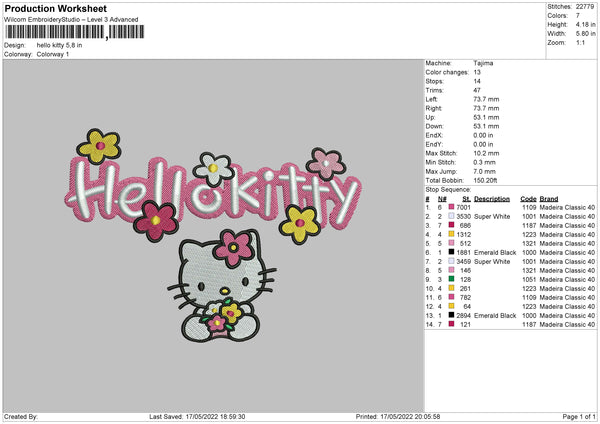Click the Height value 4.18 in
Viewport: 600px width, 424px height.
pos(585,24)
